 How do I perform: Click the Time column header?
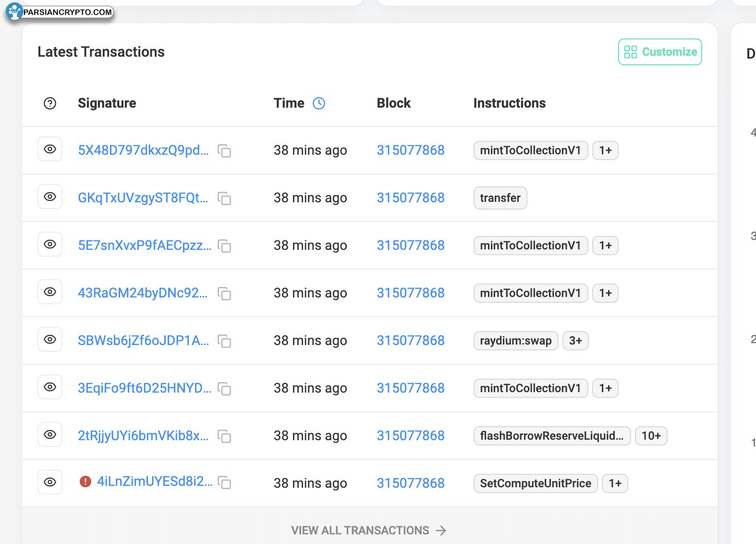[289, 103]
